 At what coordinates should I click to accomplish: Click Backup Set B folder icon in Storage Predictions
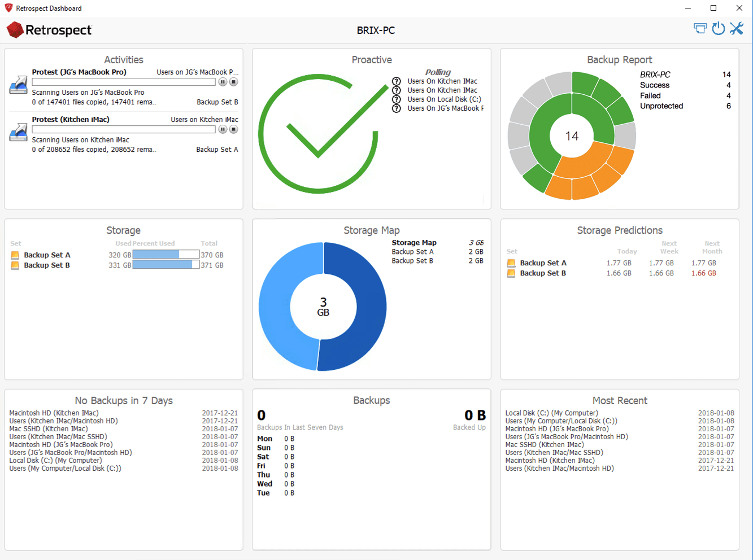[x=511, y=273]
